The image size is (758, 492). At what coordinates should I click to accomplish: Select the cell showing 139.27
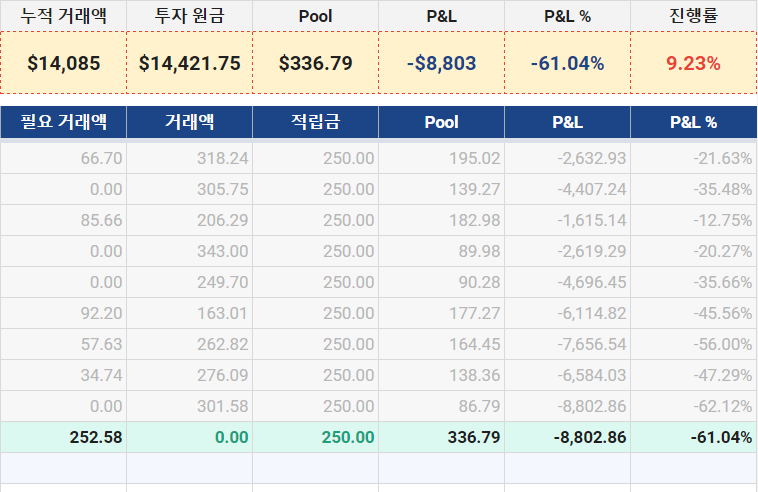441,189
